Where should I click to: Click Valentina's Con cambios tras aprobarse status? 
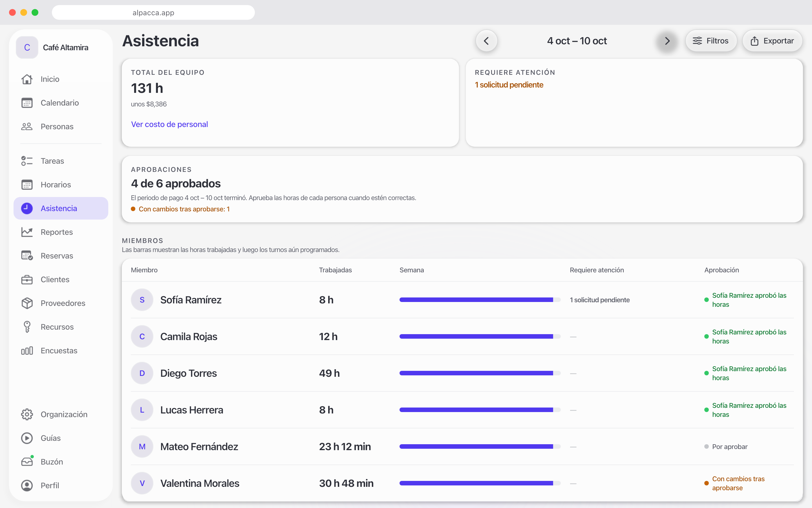coord(734,483)
